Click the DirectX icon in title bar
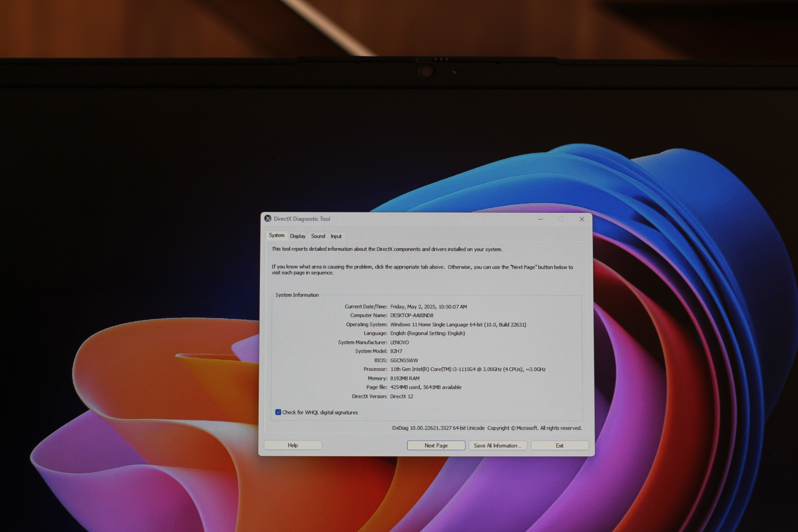This screenshot has width=798, height=532. point(268,219)
